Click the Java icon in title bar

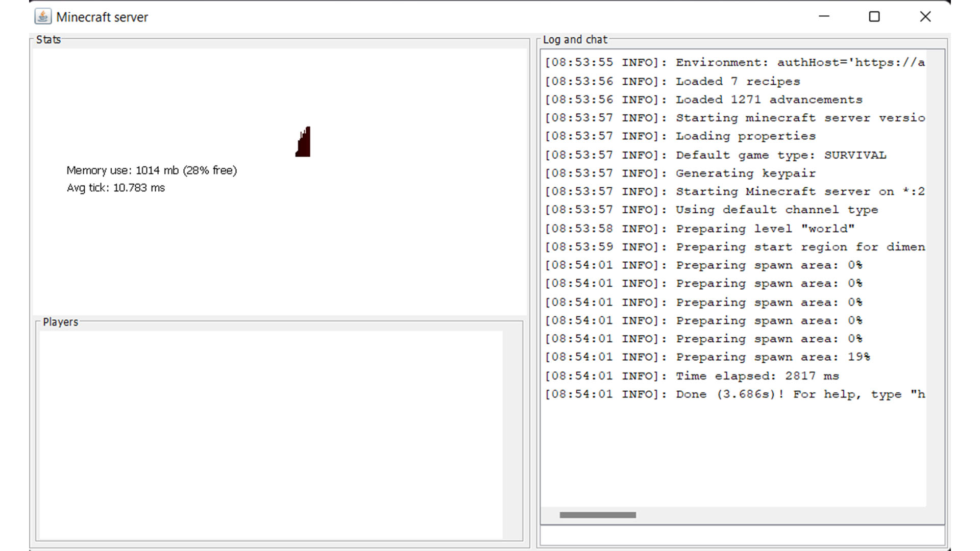[43, 17]
